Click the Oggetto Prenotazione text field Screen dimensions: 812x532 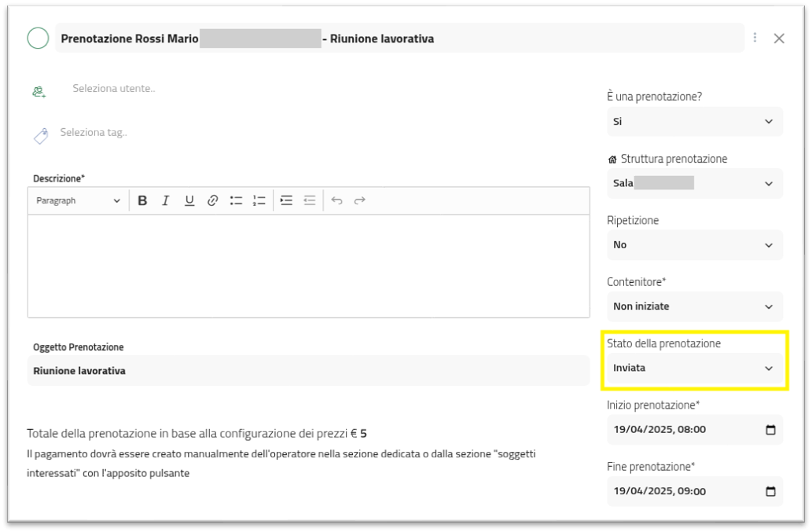307,371
